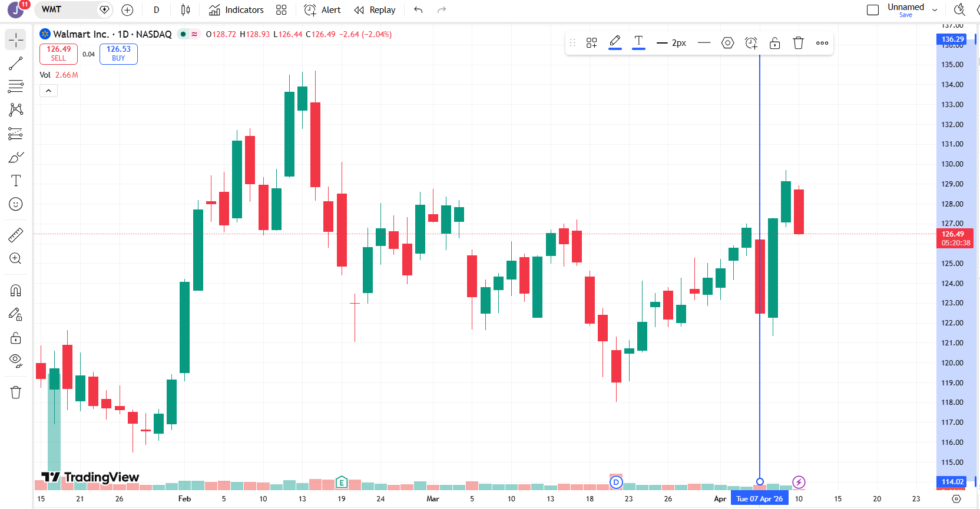
Task: Open drawing settings hexagon icon
Action: click(727, 43)
